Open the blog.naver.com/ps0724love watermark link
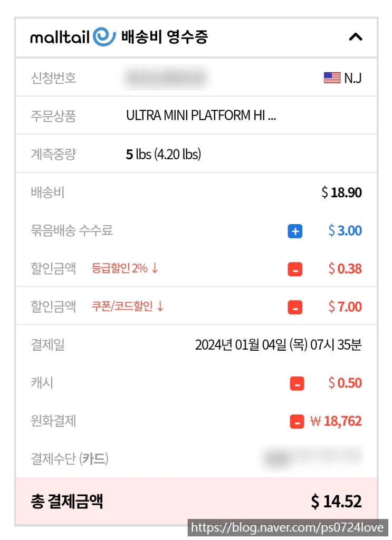 [x=289, y=528]
